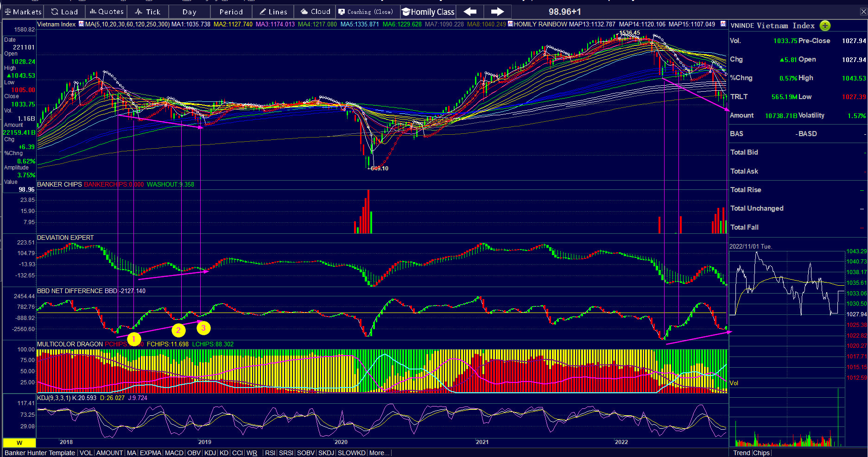This screenshot has width=868, height=457.
Task: Open the Period dropdown
Action: tap(231, 12)
